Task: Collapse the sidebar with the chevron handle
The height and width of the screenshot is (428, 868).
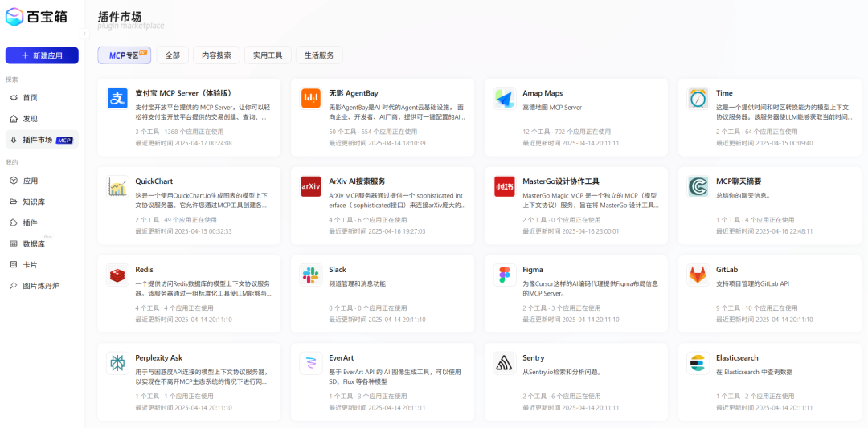Action: (84, 34)
